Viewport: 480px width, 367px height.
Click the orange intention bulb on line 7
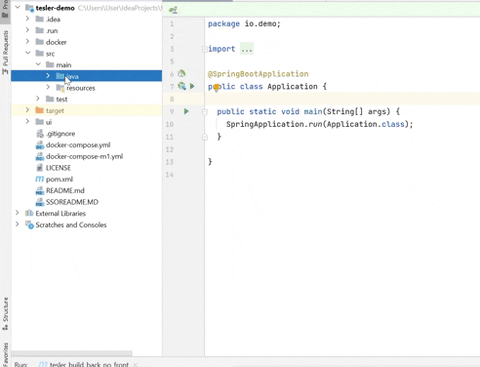coord(216,88)
